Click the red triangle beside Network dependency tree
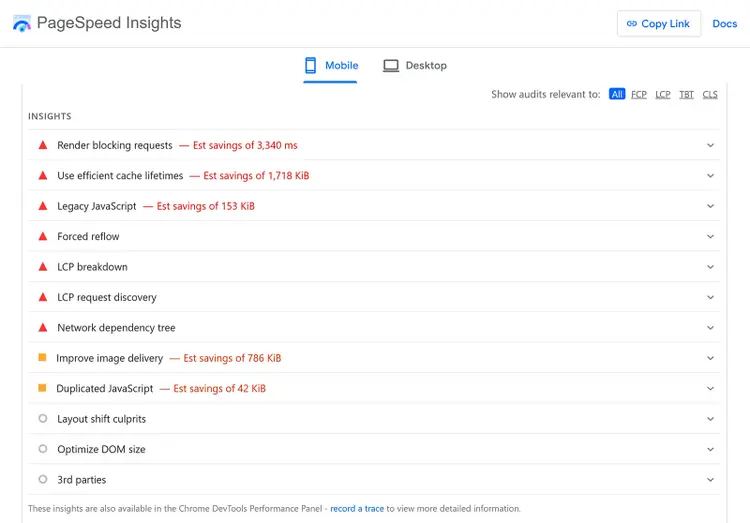The height and width of the screenshot is (523, 750). [43, 327]
